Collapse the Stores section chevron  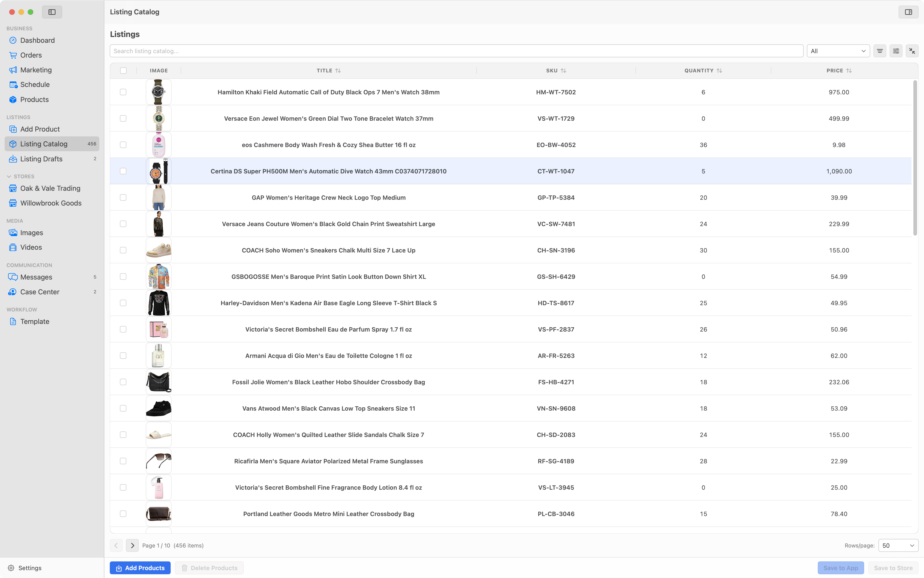tap(9, 177)
